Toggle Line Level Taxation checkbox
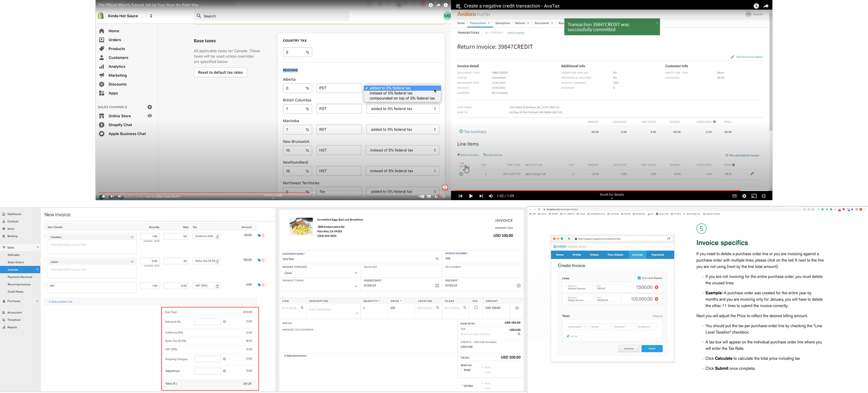The height and width of the screenshot is (393, 868). [x=639, y=278]
